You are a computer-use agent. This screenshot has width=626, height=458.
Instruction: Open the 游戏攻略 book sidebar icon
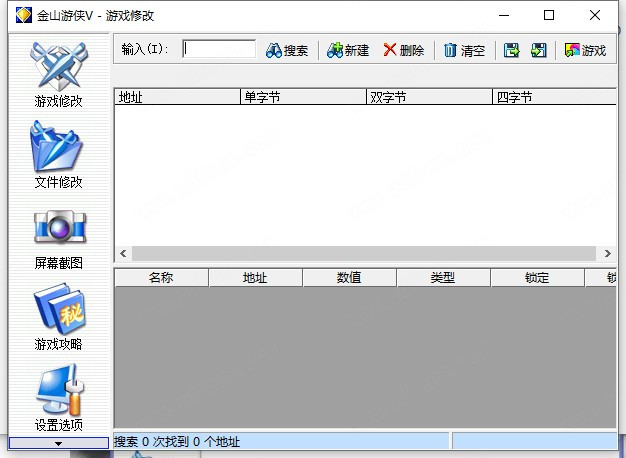pyautogui.click(x=60, y=308)
